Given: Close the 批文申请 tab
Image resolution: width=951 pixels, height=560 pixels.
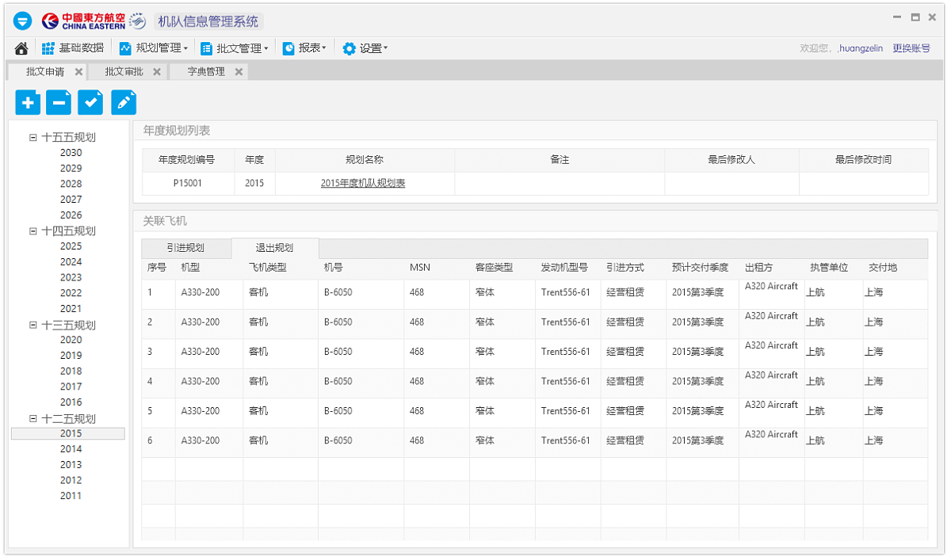Looking at the screenshot, I should [78, 71].
